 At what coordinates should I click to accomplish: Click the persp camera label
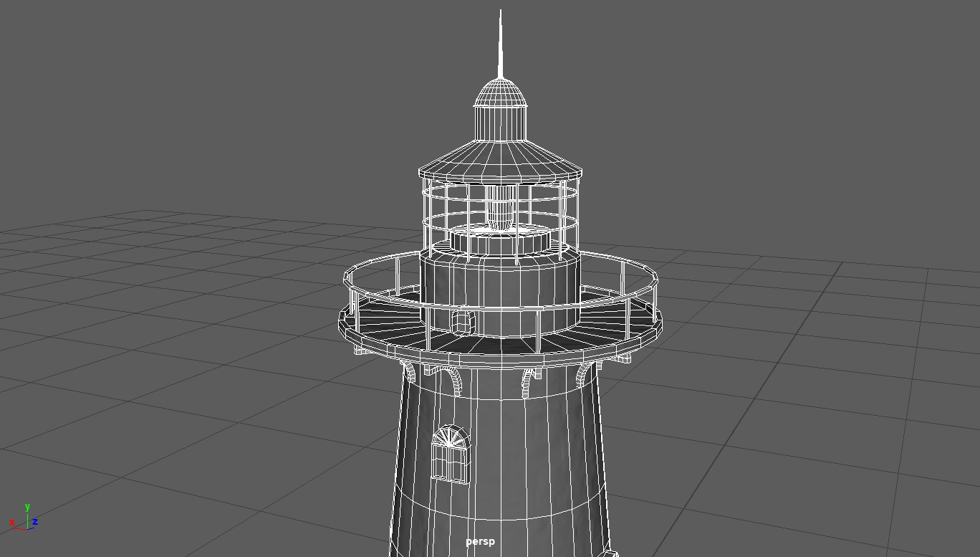(480, 542)
